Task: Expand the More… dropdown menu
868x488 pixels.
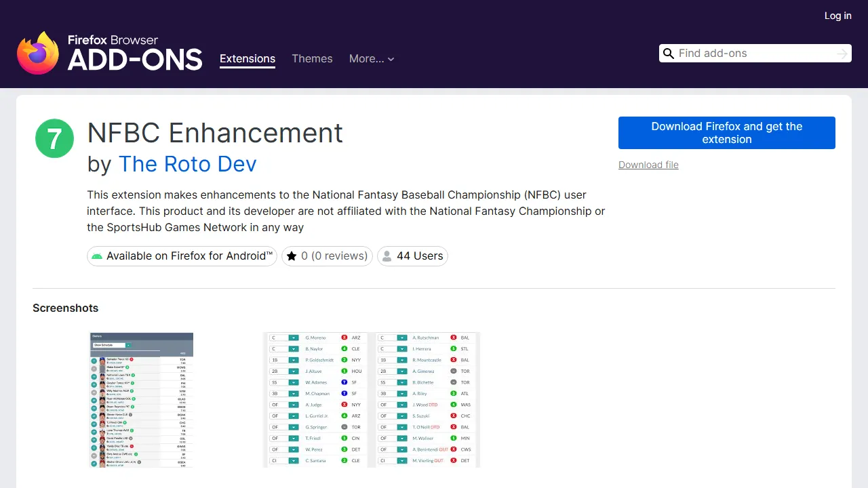Action: coord(371,59)
